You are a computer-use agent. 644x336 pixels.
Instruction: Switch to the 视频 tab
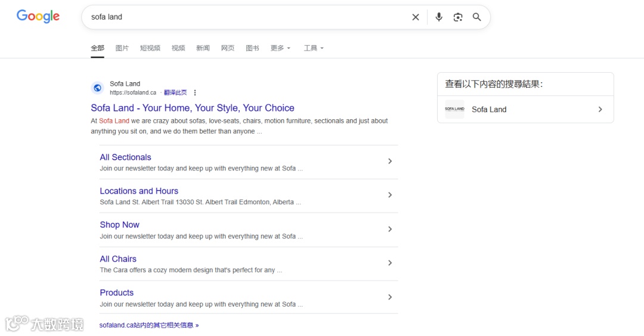coord(178,48)
